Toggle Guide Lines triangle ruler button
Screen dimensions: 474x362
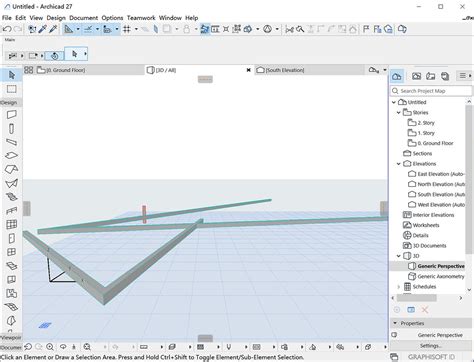coord(68,29)
